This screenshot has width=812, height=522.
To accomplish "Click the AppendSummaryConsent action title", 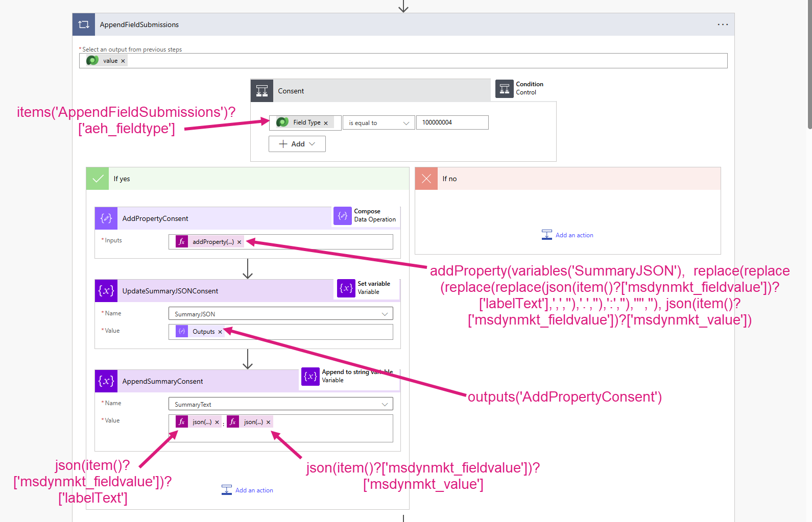I will 162,382.
